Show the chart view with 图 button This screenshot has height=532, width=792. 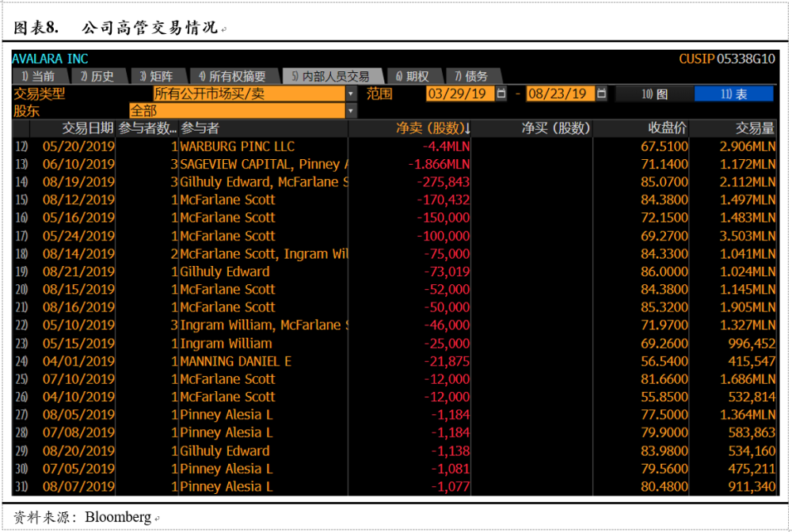pos(654,94)
